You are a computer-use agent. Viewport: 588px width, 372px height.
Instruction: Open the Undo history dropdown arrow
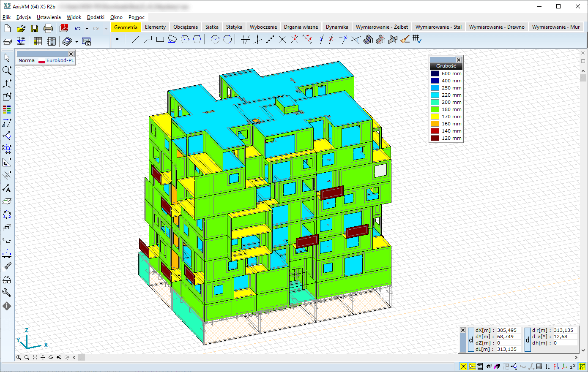(x=87, y=29)
